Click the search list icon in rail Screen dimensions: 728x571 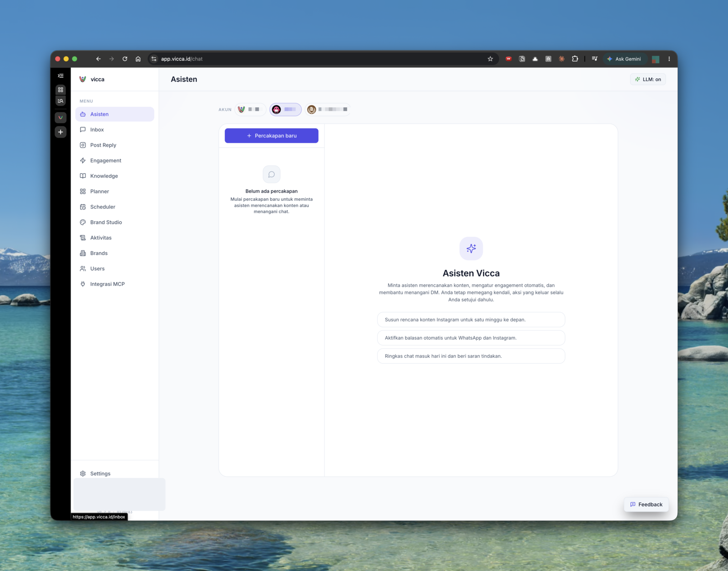click(61, 101)
